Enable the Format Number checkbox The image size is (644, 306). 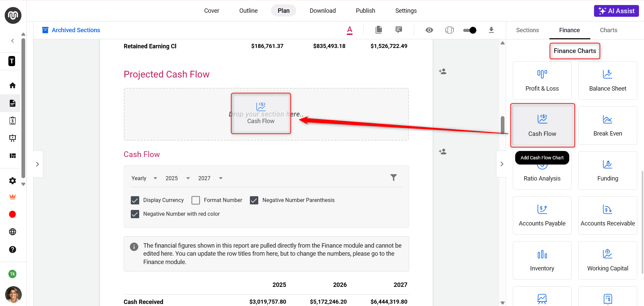coord(196,200)
